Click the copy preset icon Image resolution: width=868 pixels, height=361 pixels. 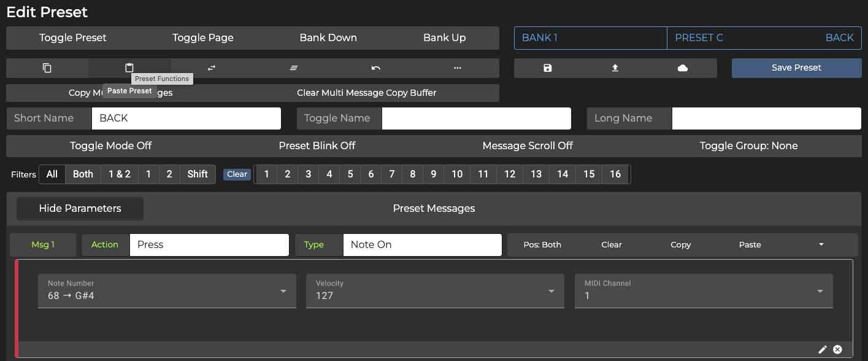click(47, 68)
